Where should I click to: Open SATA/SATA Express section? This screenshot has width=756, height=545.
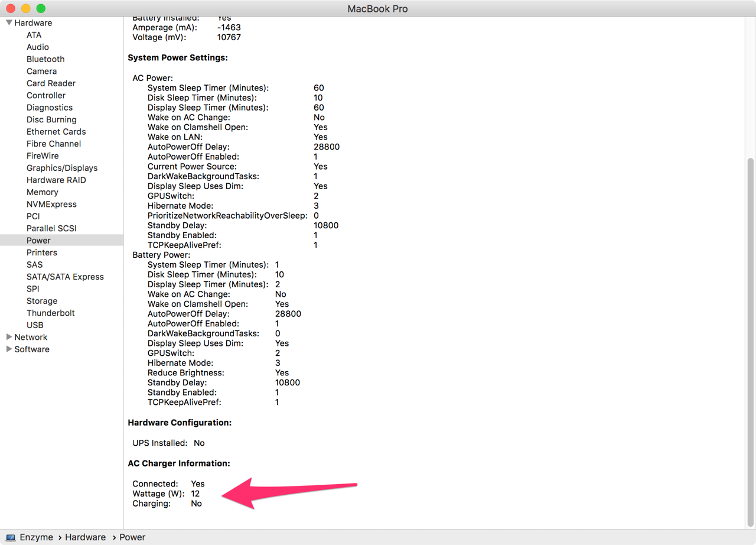tap(65, 277)
